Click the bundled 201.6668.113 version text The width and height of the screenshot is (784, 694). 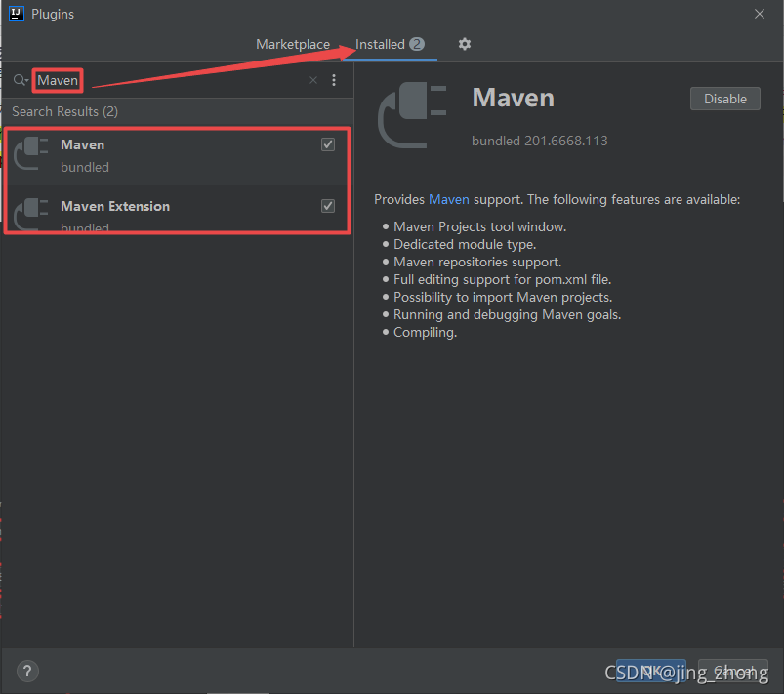pyautogui.click(x=540, y=141)
